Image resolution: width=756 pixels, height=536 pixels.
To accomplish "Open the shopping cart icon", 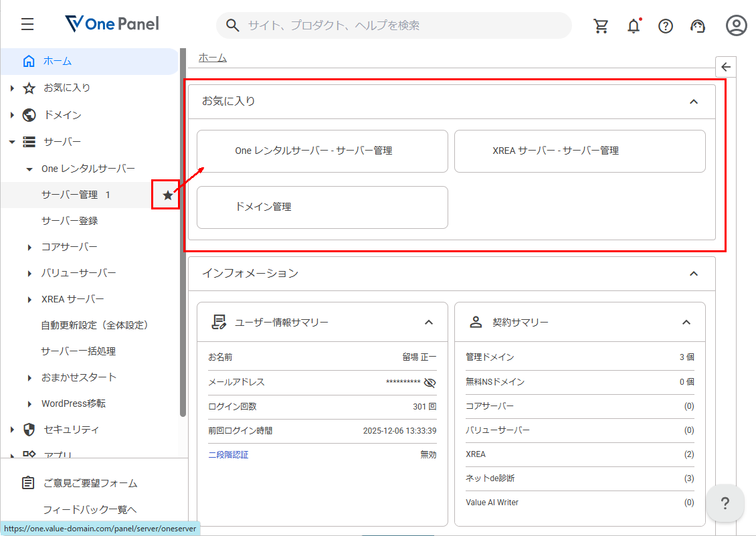I will point(601,25).
